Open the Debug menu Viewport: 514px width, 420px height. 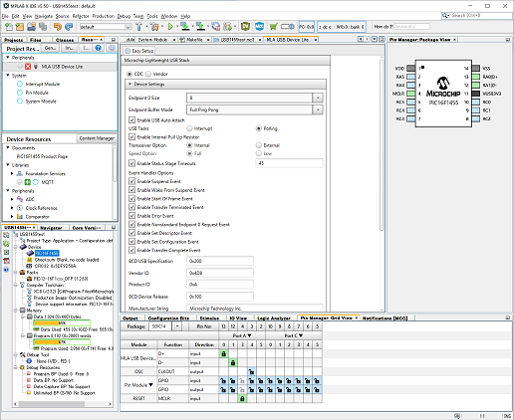[124, 16]
